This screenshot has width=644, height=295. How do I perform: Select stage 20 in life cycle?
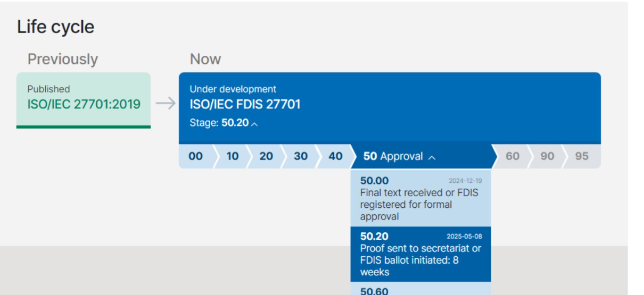pos(266,156)
